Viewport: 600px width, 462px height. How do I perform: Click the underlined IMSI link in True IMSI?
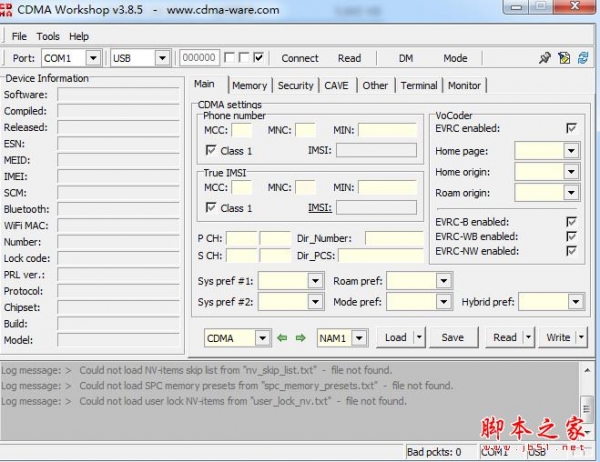(320, 208)
